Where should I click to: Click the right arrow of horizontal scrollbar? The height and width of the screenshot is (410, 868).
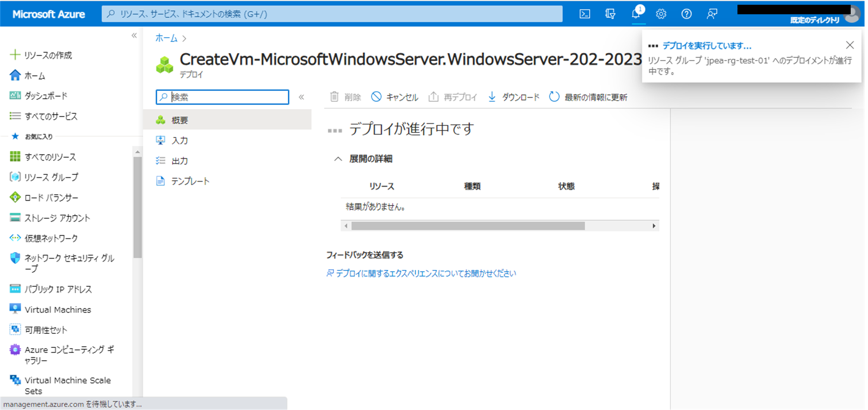654,226
